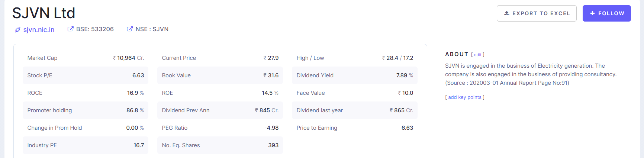Open the BSE: 533206 link
This screenshot has height=158, width=644.
(x=95, y=29)
